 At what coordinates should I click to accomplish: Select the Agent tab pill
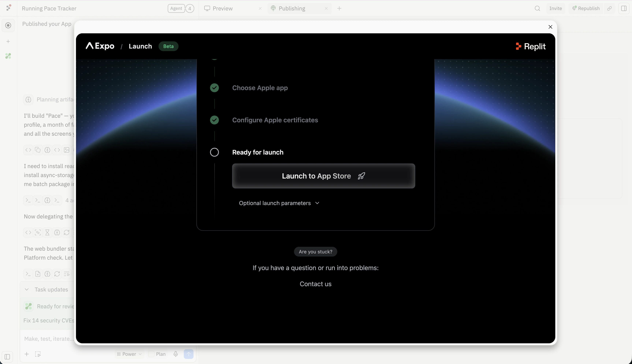176,8
